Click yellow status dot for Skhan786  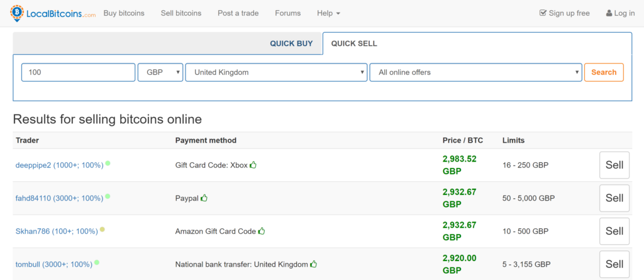(x=103, y=230)
